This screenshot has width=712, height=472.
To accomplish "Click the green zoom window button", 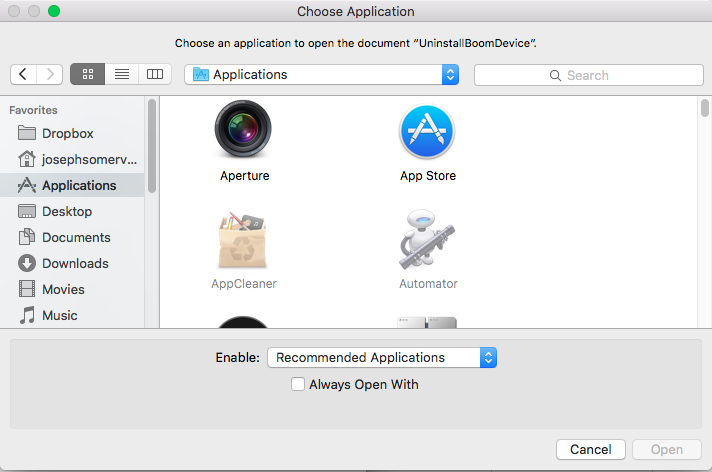I will click(x=54, y=11).
